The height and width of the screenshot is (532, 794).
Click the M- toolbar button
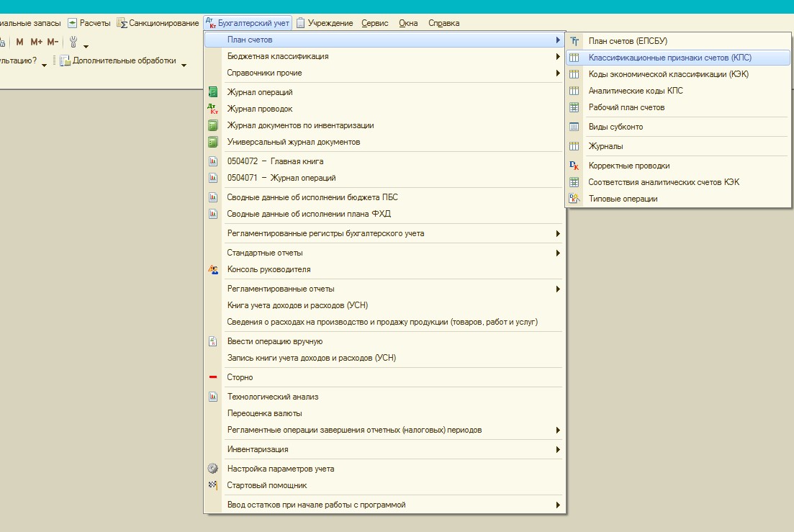pyautogui.click(x=53, y=42)
